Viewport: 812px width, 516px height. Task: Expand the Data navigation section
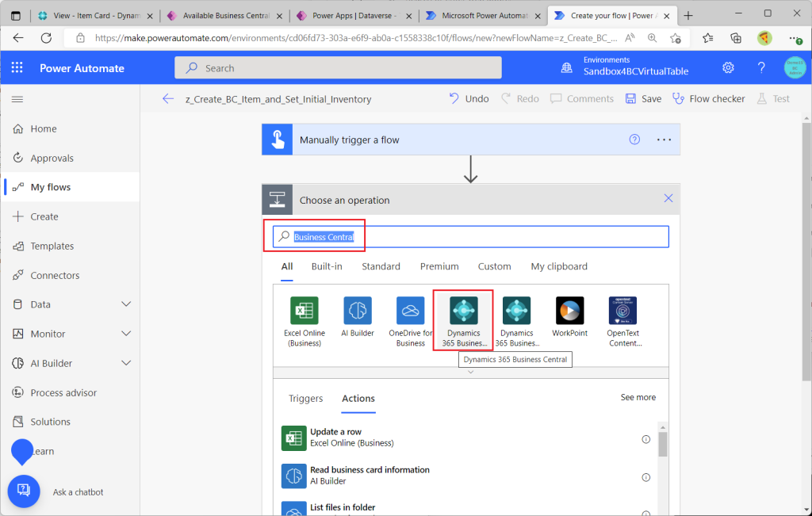tap(126, 304)
